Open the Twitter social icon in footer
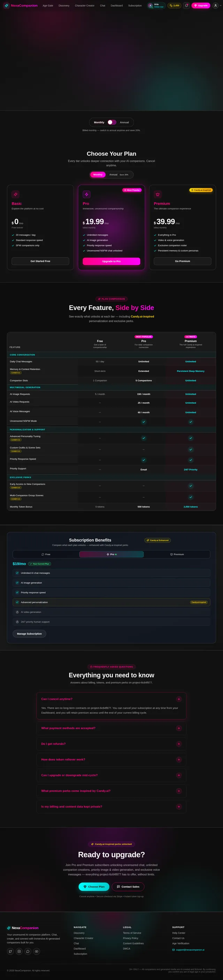 pos(10,951)
